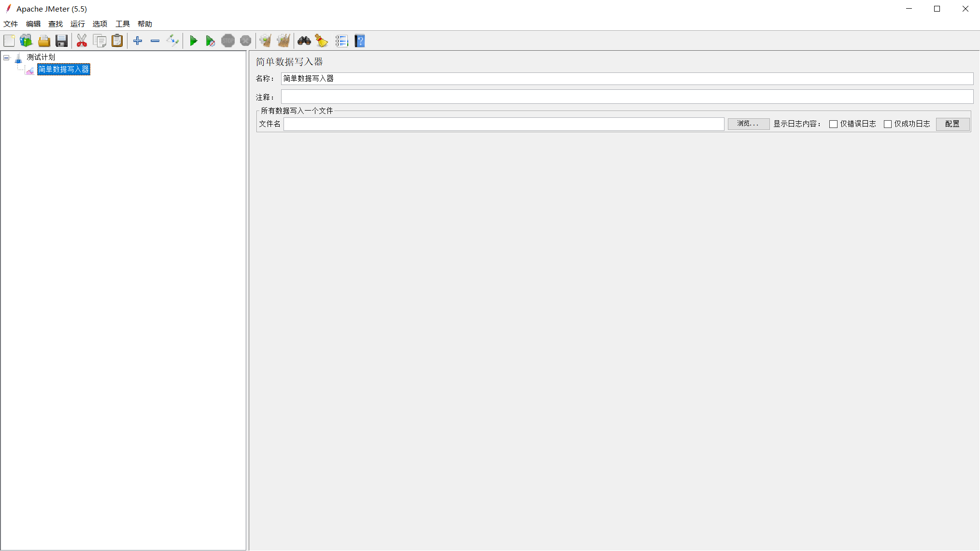Open the binoculars Search icon
Viewport: 980px width, 551px height.
coord(304,41)
